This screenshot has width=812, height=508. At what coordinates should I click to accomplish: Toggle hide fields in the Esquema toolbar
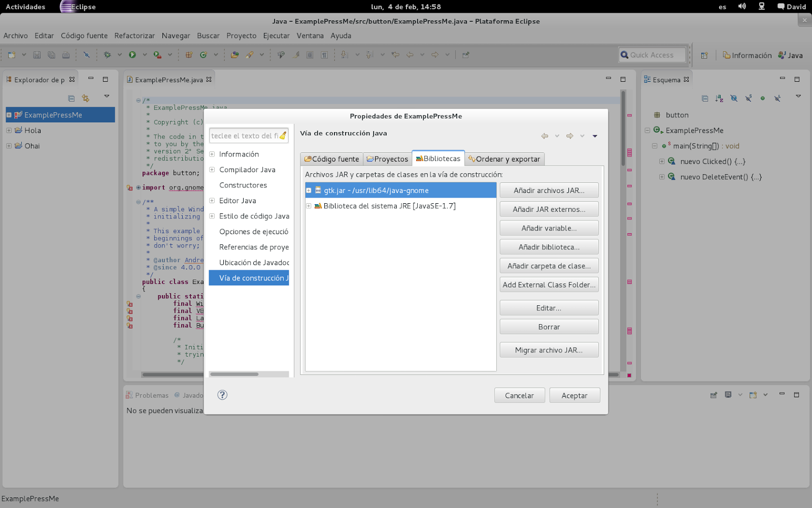pos(734,98)
